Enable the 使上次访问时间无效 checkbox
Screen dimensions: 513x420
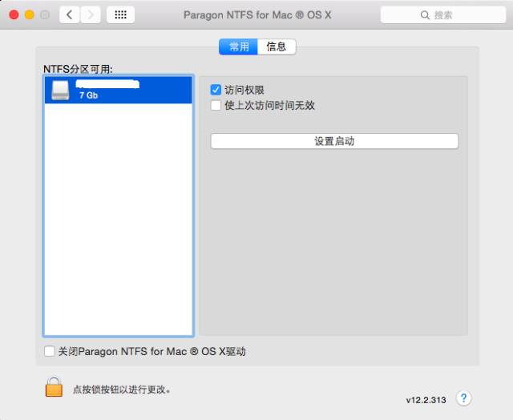point(216,105)
